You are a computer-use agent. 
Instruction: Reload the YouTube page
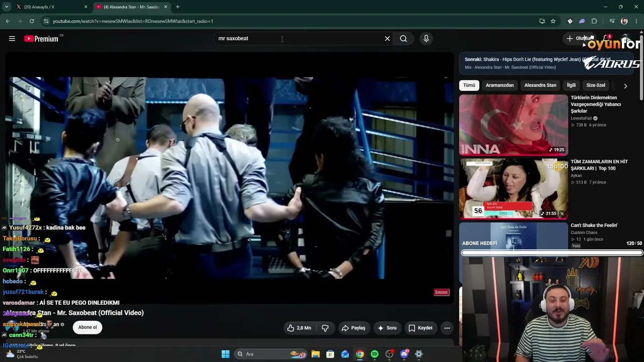point(32,21)
